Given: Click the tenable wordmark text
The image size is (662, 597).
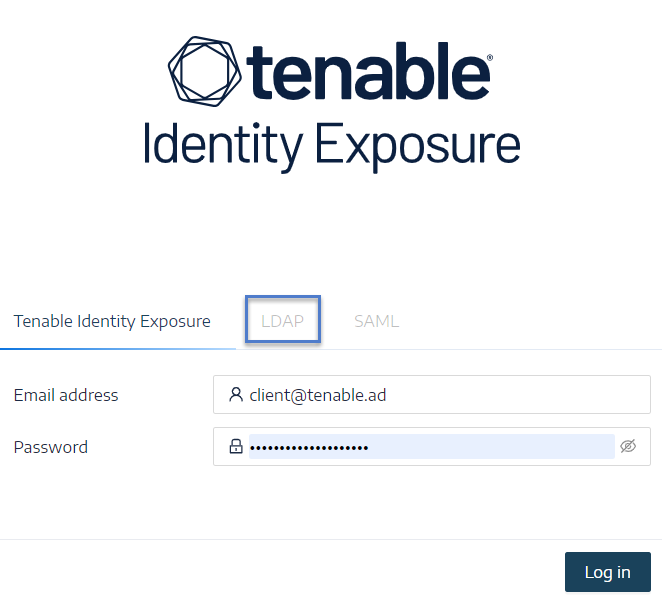Looking at the screenshot, I should pyautogui.click(x=368, y=71).
